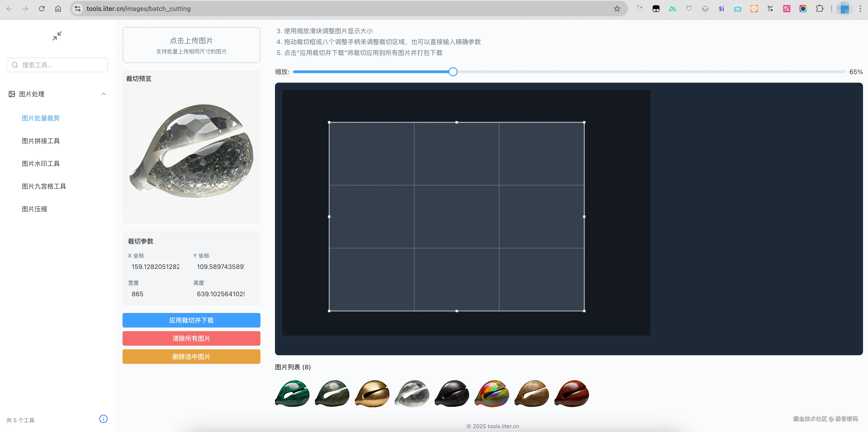Go to browser home icon

pyautogui.click(x=58, y=9)
